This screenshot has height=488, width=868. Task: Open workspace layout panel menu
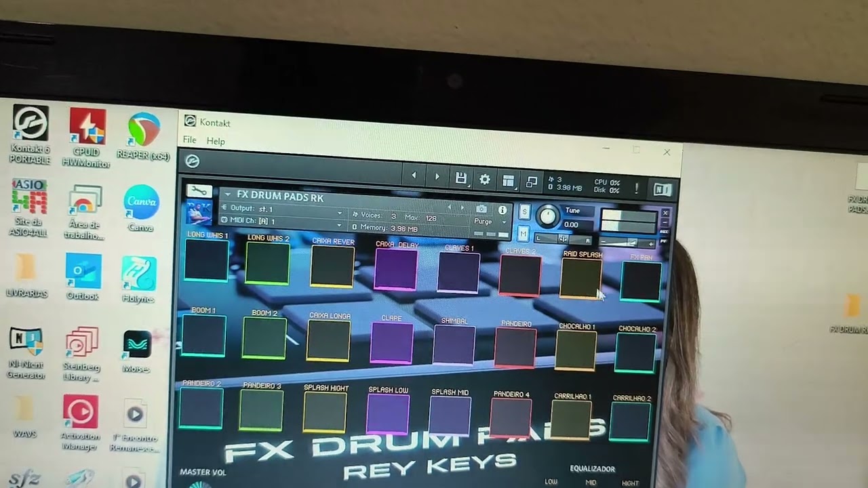click(508, 181)
